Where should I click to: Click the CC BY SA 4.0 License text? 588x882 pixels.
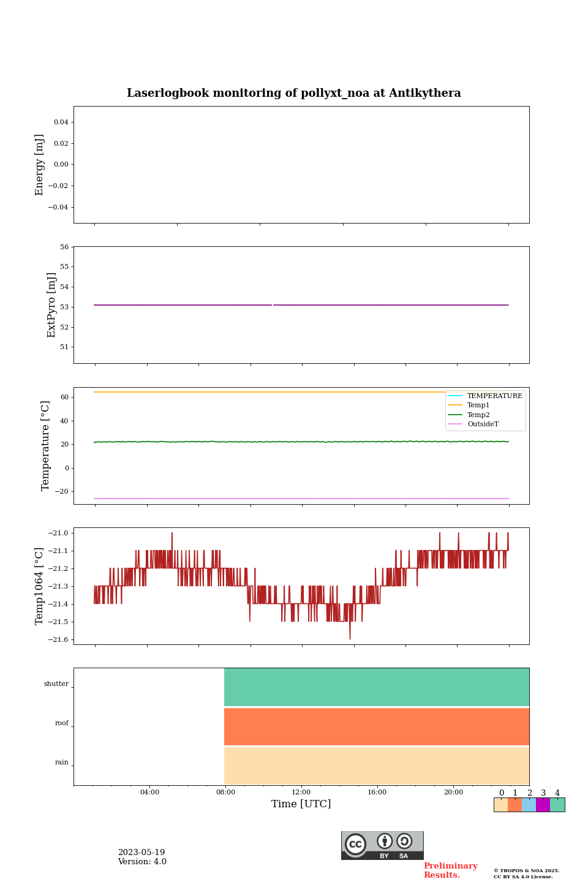click(523, 876)
